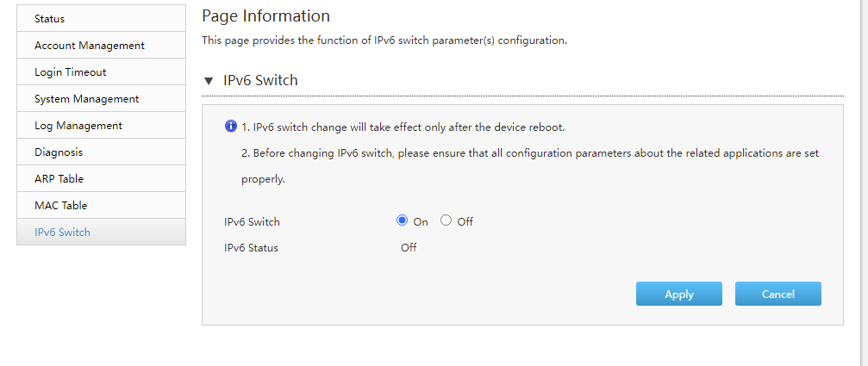View the ARP Table page

pos(102,178)
